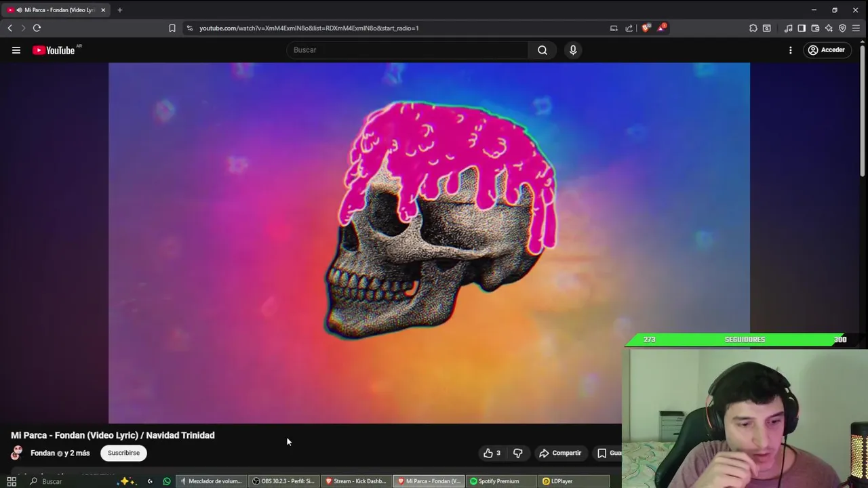
Task: Save the video with Guardar button
Action: pos(608,453)
